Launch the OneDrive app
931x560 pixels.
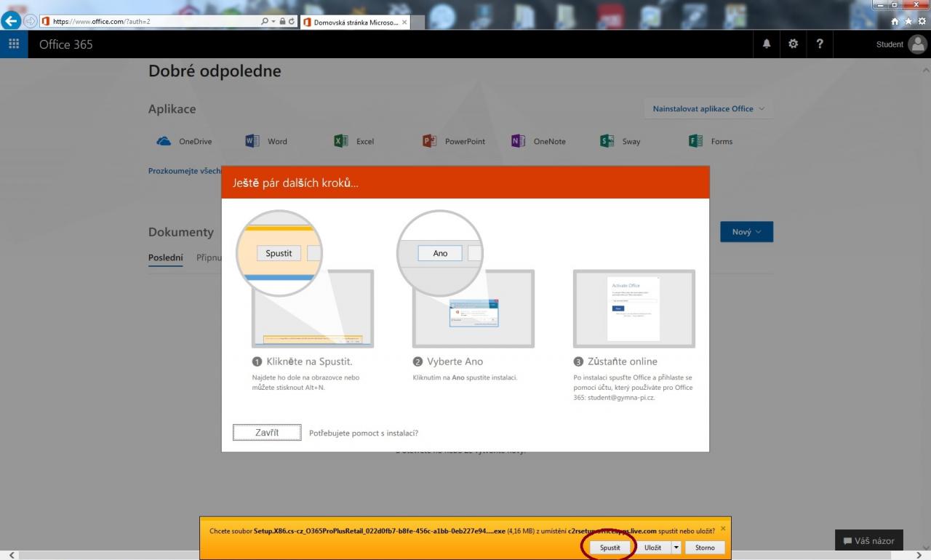coord(184,141)
